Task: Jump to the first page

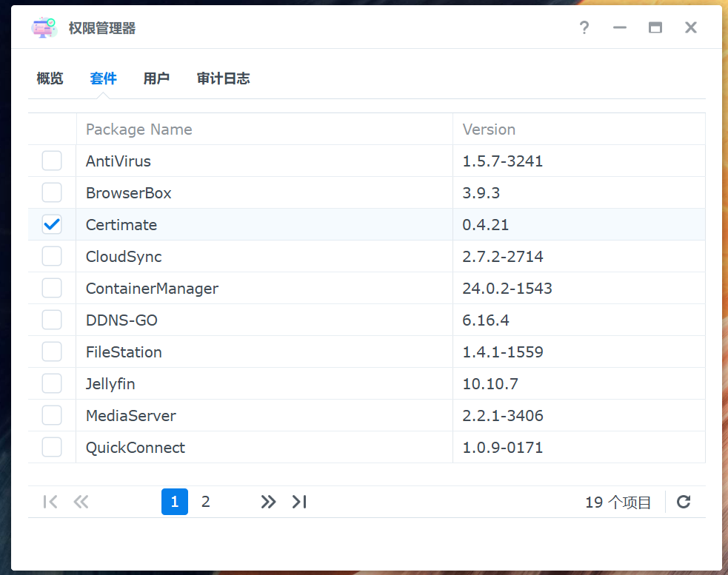Action: point(50,502)
